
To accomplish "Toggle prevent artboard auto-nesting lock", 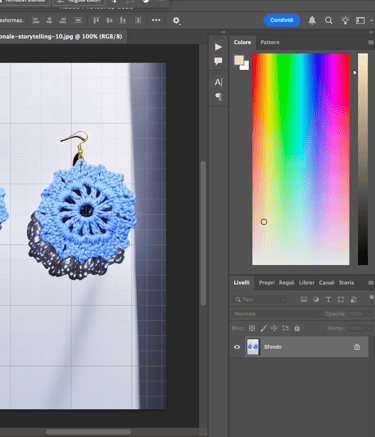I will [285, 328].
